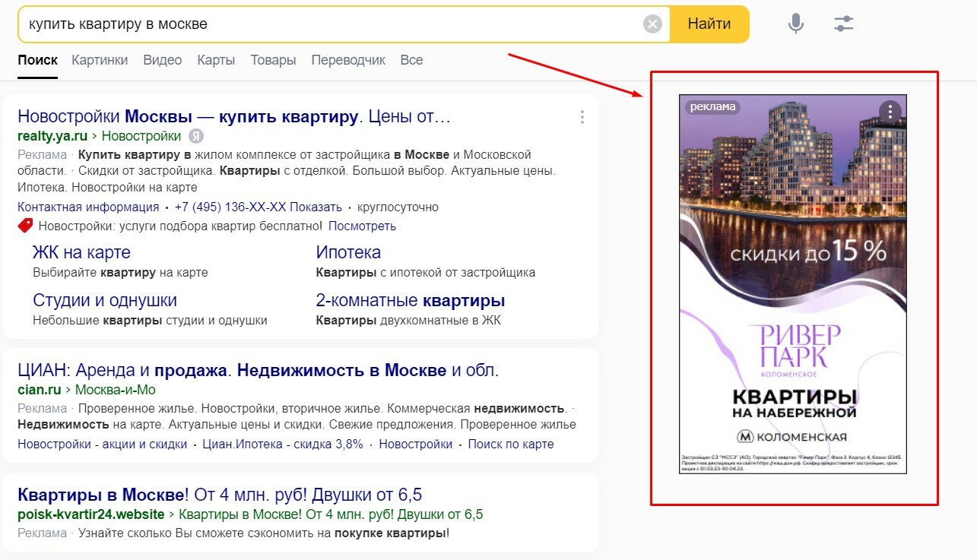Click 'Квартиры с ипотекой от застройщика' description
This screenshot has height=560, width=977.
pos(426,272)
